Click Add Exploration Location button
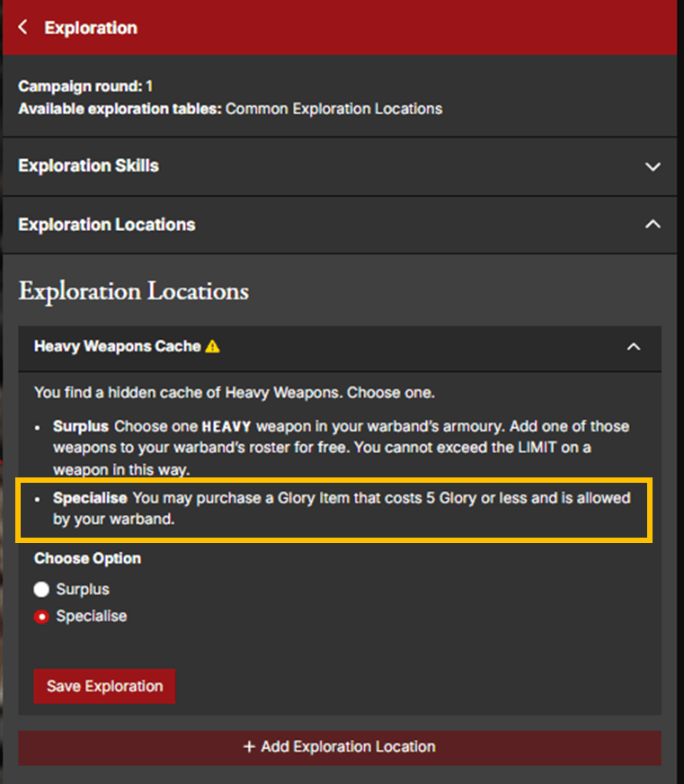 (x=340, y=747)
